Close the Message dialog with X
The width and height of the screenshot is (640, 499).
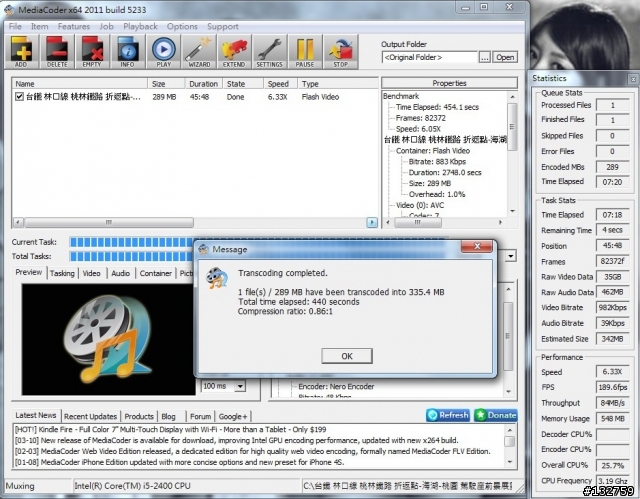477,246
